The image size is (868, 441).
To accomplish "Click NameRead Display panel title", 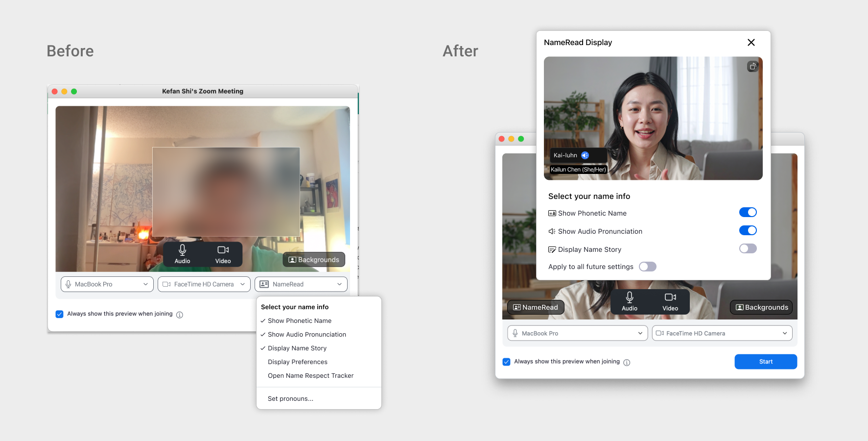I will [578, 43].
